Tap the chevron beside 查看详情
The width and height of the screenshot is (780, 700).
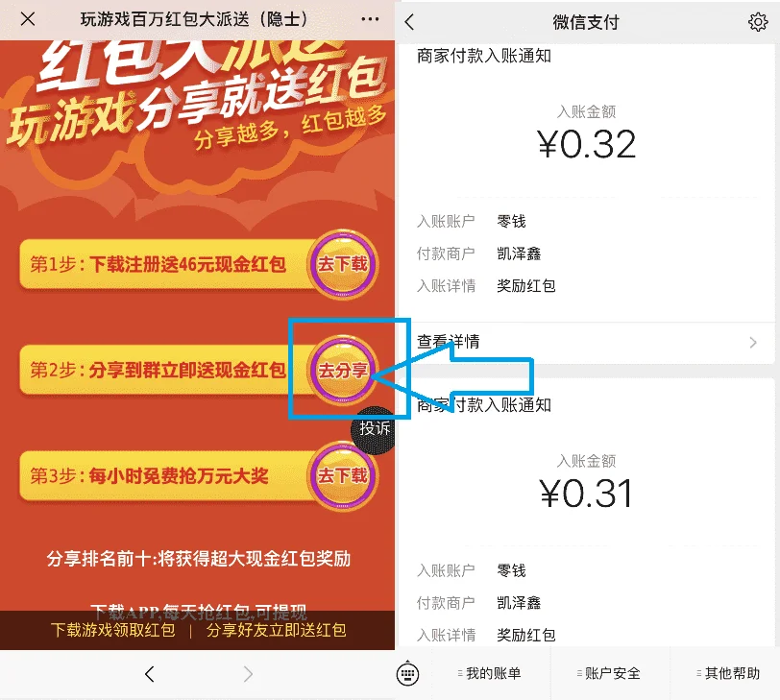click(x=753, y=342)
